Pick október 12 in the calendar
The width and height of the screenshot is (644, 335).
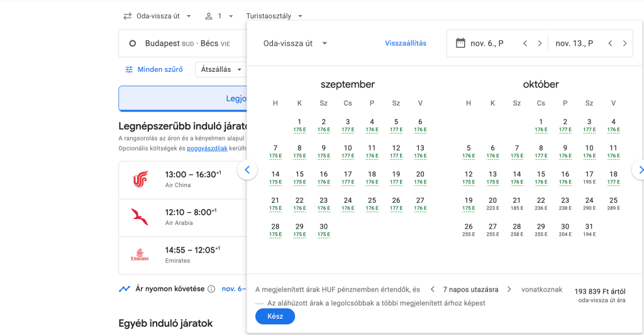(x=469, y=178)
